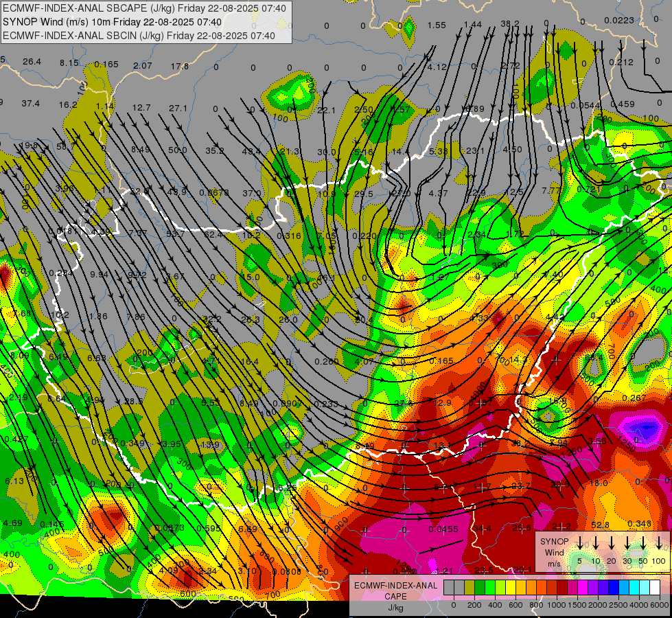Image resolution: width=672 pixels, height=618 pixels.
Task: Select the SBCAPE title line at top
Action: 144,8
